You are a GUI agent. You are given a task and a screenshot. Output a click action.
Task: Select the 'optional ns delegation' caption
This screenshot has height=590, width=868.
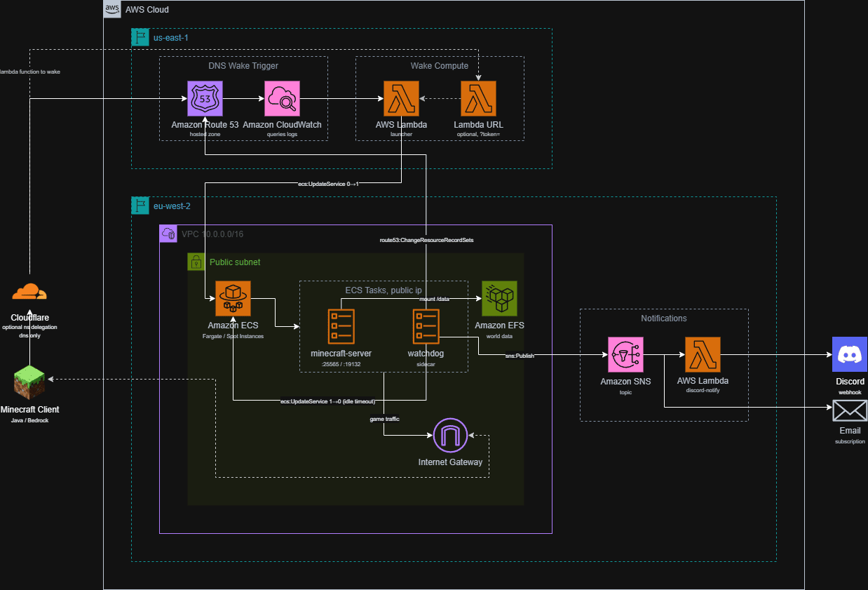point(29,327)
